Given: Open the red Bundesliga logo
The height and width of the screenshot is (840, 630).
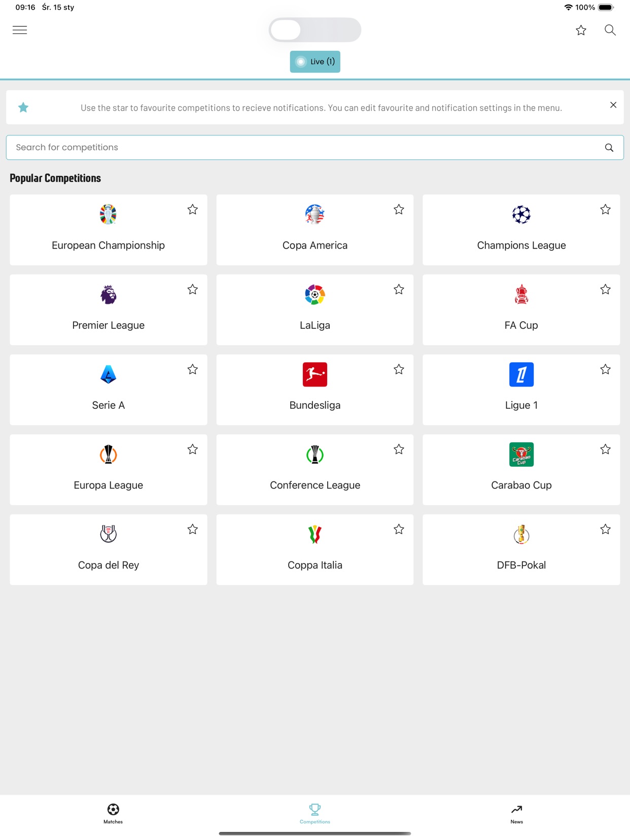Looking at the screenshot, I should 315,374.
